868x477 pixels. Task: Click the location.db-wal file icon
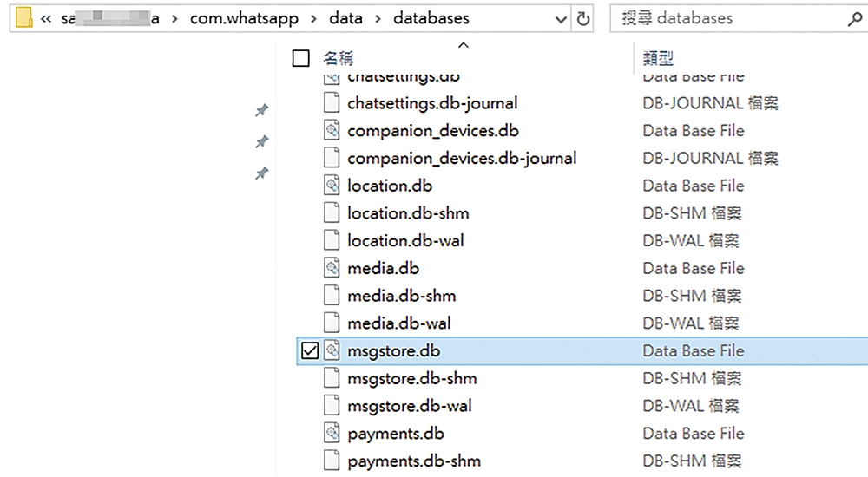click(x=332, y=241)
